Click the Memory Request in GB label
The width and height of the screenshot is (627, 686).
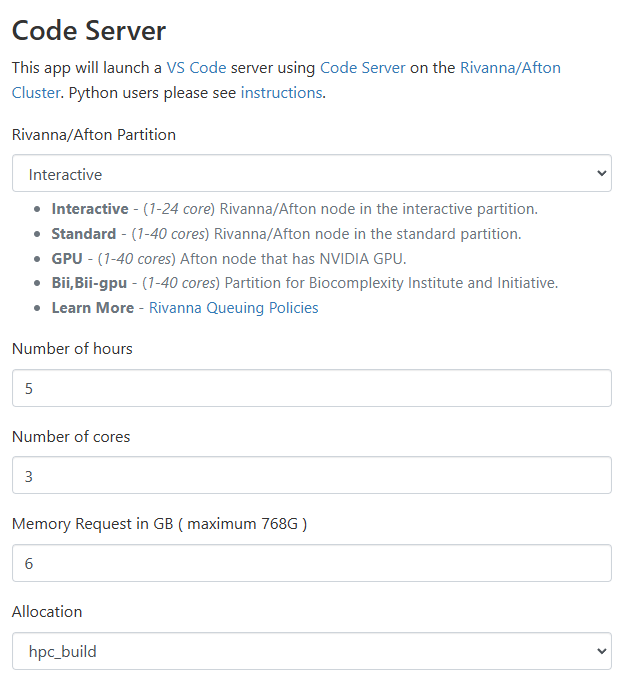pyautogui.click(x=159, y=524)
